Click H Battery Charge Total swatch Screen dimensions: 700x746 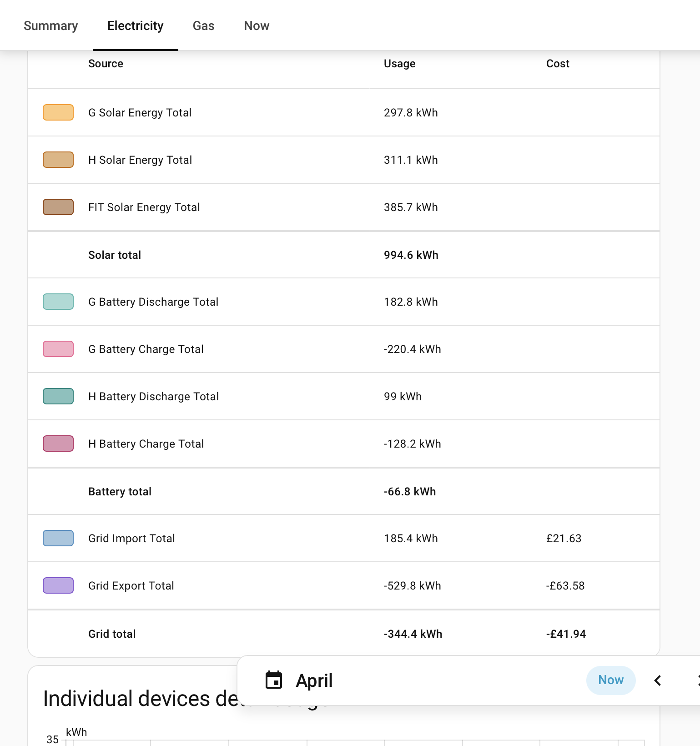[58, 444]
